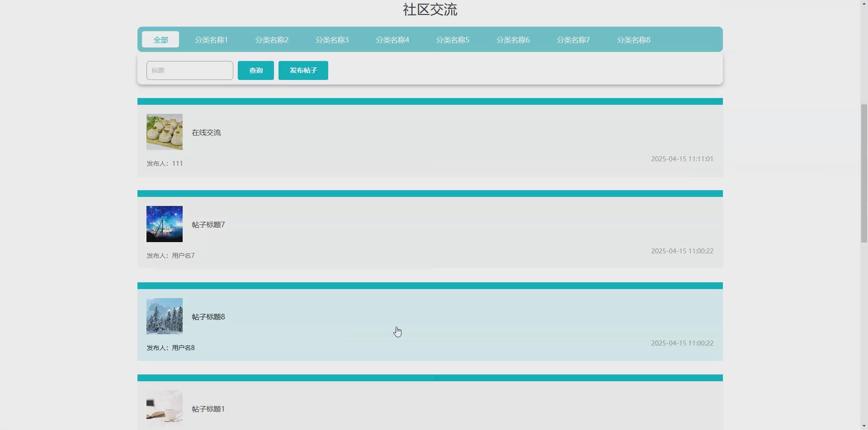This screenshot has height=430, width=868.
Task: Click the 发布帖子 button
Action: 303,70
